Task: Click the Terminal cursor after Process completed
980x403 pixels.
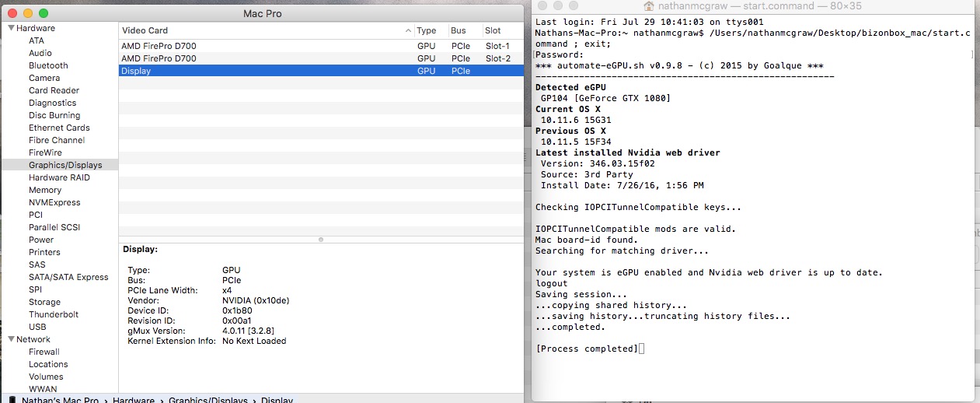Action: pyautogui.click(x=641, y=349)
